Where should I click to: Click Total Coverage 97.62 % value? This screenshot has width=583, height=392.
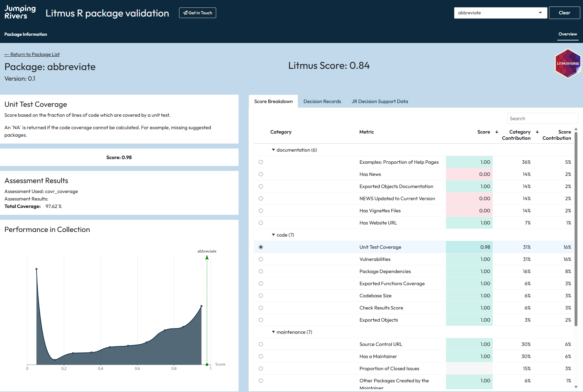tap(54, 206)
